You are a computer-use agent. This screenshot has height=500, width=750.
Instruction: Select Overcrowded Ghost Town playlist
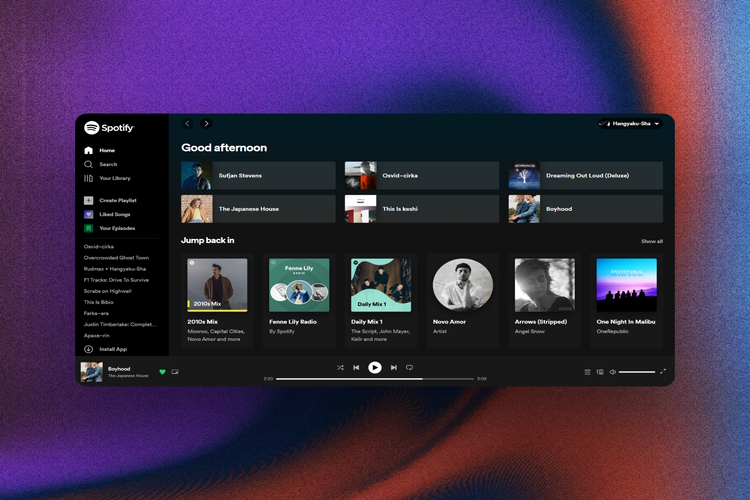click(116, 258)
